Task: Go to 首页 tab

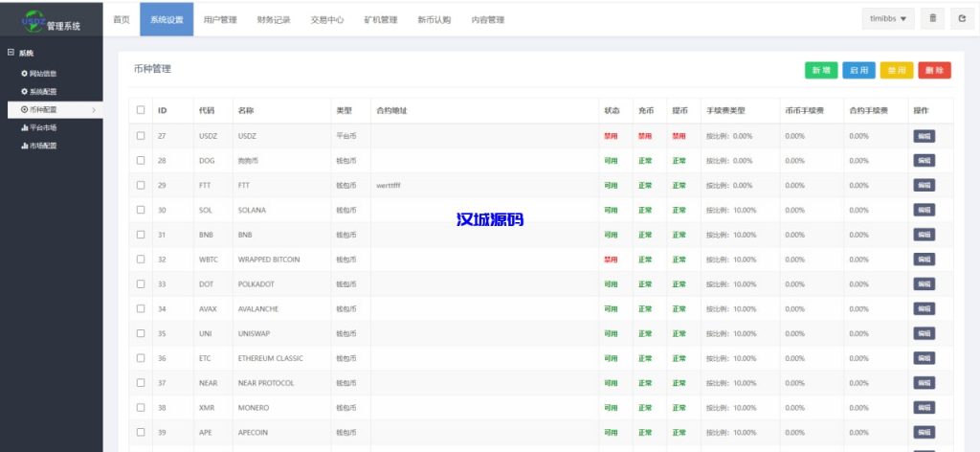Action: click(x=122, y=19)
